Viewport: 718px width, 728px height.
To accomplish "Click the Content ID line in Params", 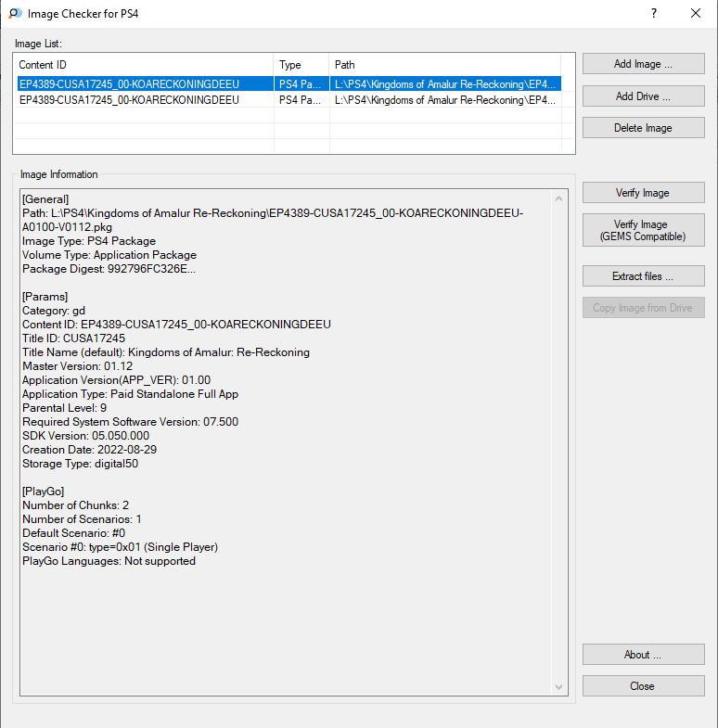I will coord(176,324).
